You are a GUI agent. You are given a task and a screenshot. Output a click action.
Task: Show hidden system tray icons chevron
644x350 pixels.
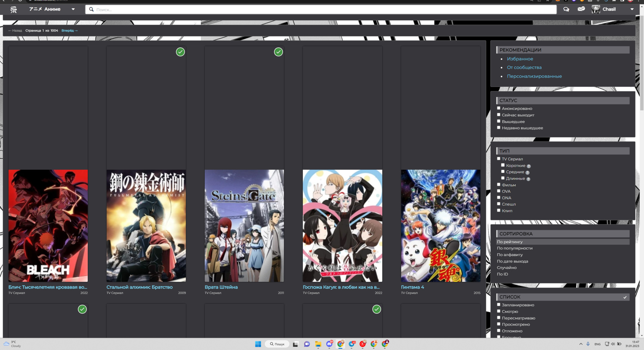pos(581,344)
